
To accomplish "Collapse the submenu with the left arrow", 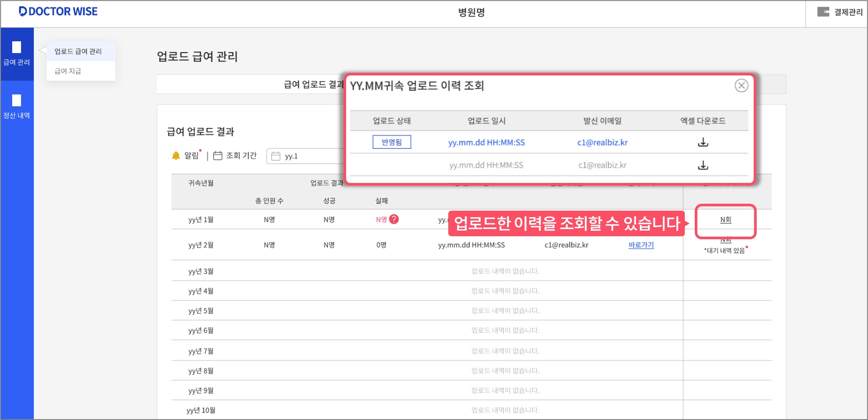I will tap(42, 51).
